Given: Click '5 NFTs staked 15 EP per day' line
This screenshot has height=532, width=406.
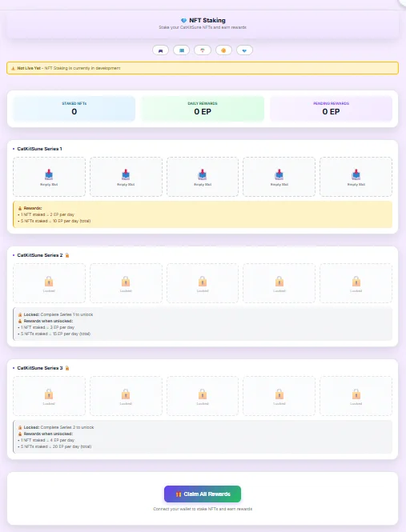Looking at the screenshot, I should pyautogui.click(x=54, y=334).
